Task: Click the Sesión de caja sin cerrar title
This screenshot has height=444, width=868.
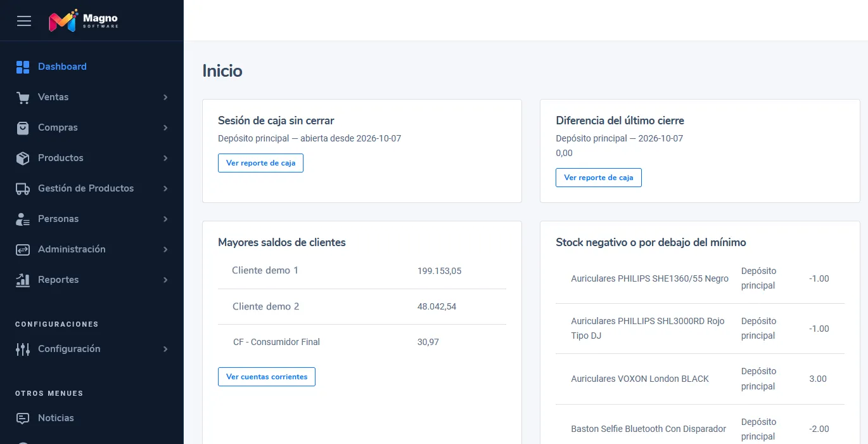Action: click(x=276, y=121)
